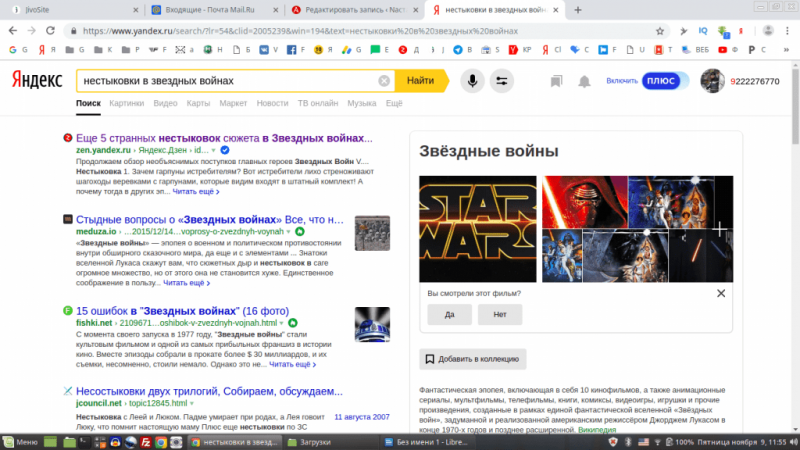Click the IQ extension icon

coord(703,31)
